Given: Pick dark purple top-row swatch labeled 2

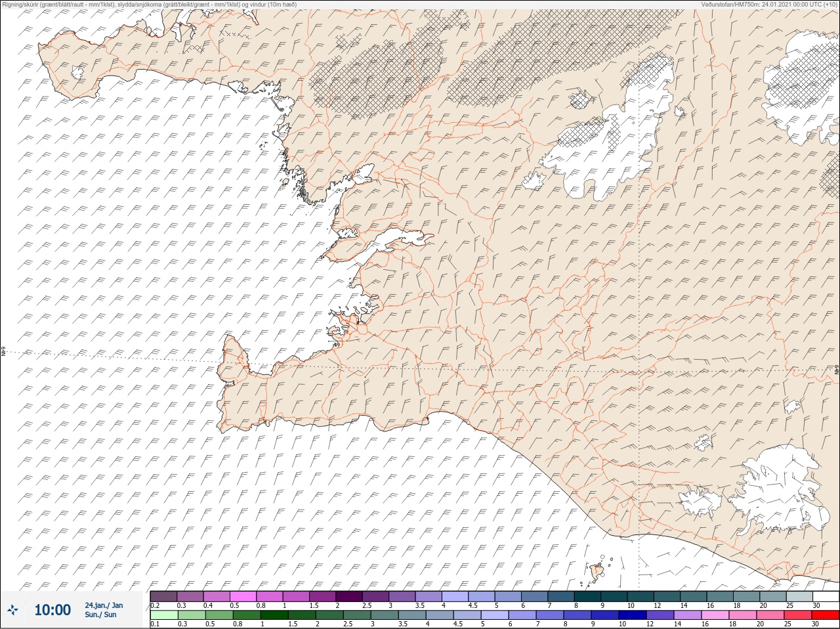Looking at the screenshot, I should coord(349,596).
